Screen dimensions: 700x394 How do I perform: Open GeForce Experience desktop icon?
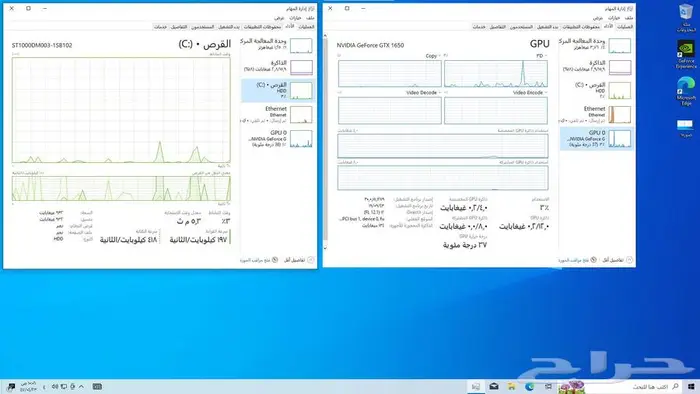click(686, 54)
